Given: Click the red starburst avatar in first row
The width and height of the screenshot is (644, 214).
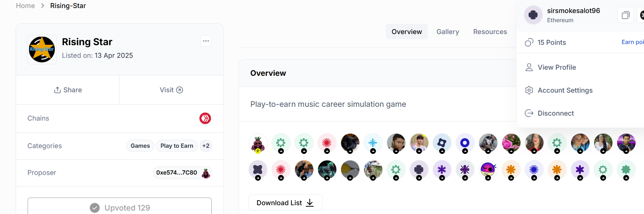Looking at the screenshot, I should (x=327, y=143).
